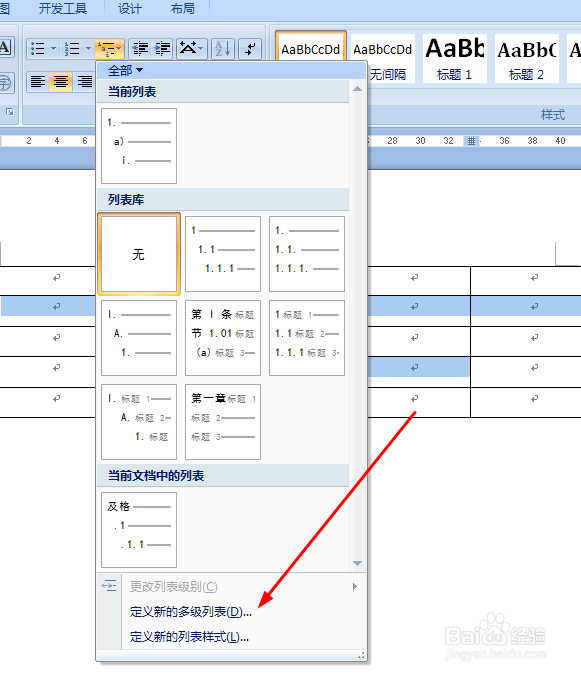Viewport: 581px width, 675px height.
Task: Choose the 1 标题1, 1.1 标题2 list
Action: pos(307,338)
